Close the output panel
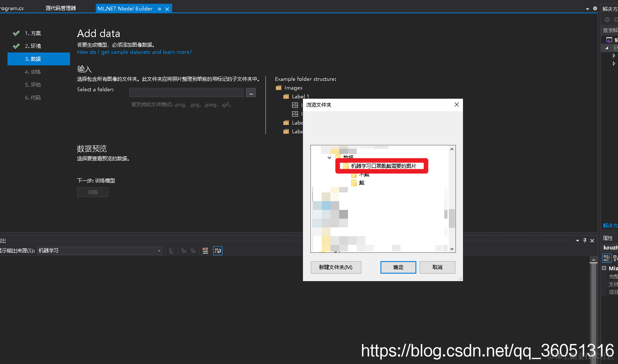The width and height of the screenshot is (618, 364). click(592, 241)
